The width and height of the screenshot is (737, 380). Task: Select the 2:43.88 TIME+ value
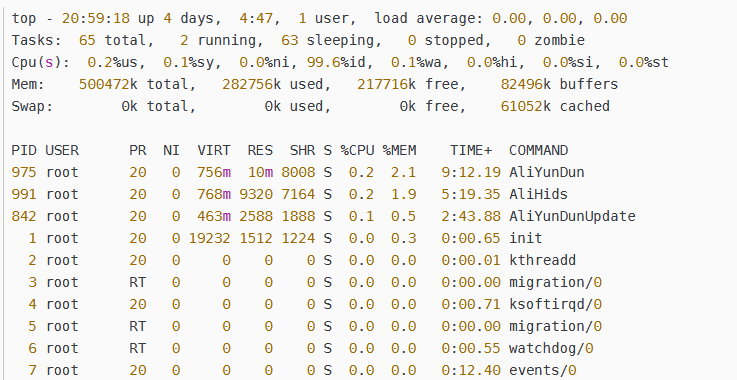471,216
